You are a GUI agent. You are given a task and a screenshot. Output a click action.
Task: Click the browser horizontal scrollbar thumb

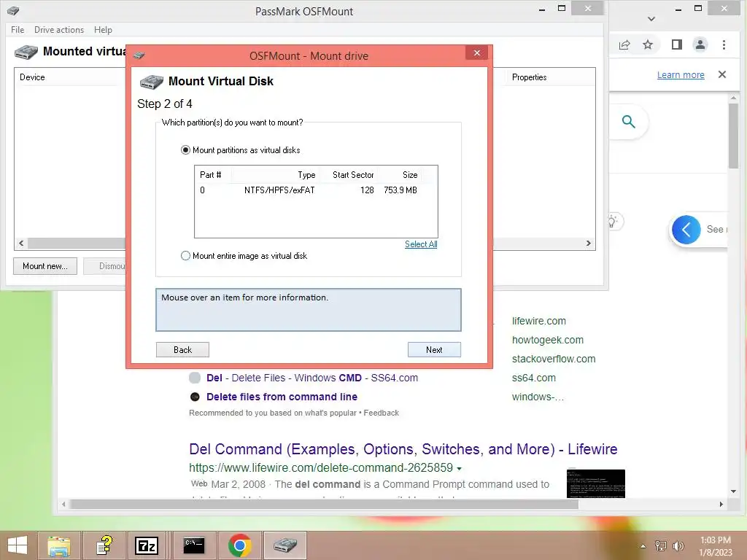click(x=324, y=505)
